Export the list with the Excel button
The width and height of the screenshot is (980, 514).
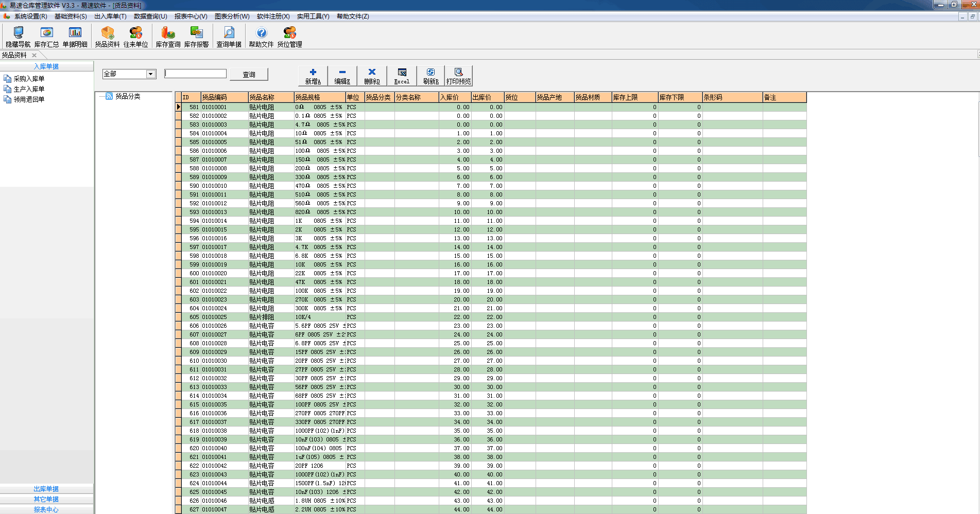coord(402,76)
